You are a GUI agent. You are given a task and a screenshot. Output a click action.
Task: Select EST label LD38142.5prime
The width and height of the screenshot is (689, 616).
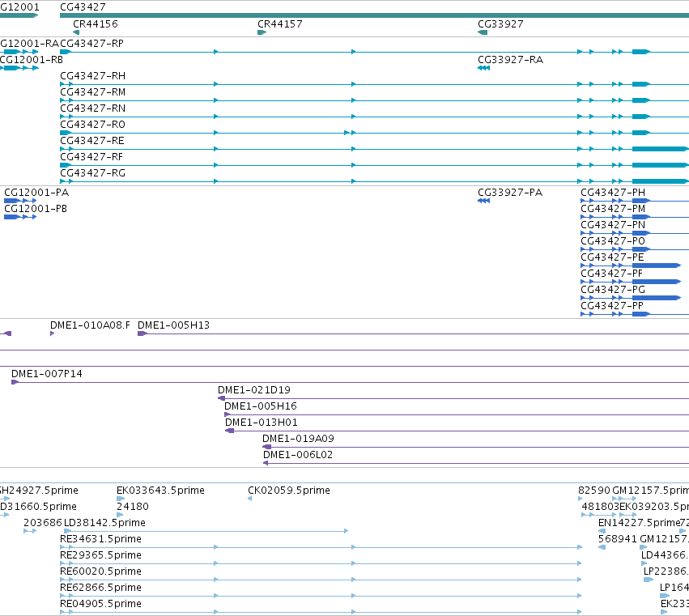point(105,523)
